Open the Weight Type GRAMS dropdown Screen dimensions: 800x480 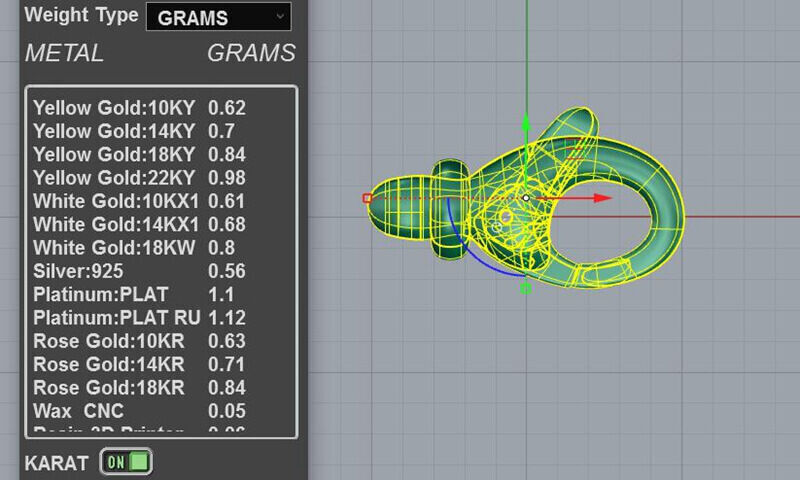click(x=218, y=17)
